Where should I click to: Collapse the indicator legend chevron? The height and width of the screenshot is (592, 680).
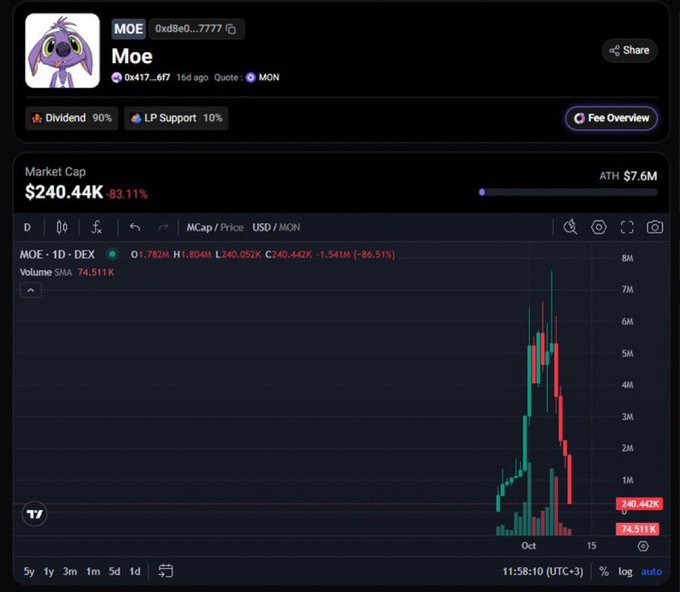click(x=31, y=291)
